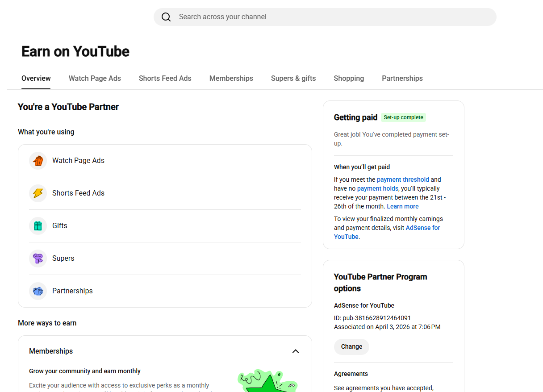543x392 pixels.
Task: Click the Shorts Feed Ads row label
Action: pyautogui.click(x=78, y=193)
